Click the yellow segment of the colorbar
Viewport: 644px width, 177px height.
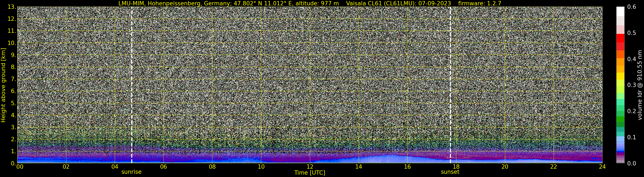click(620, 76)
